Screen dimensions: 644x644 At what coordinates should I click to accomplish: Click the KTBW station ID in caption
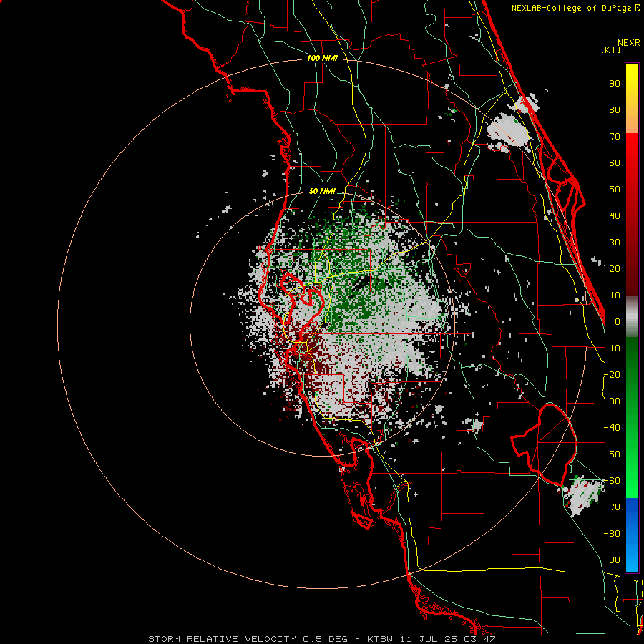click(380, 639)
